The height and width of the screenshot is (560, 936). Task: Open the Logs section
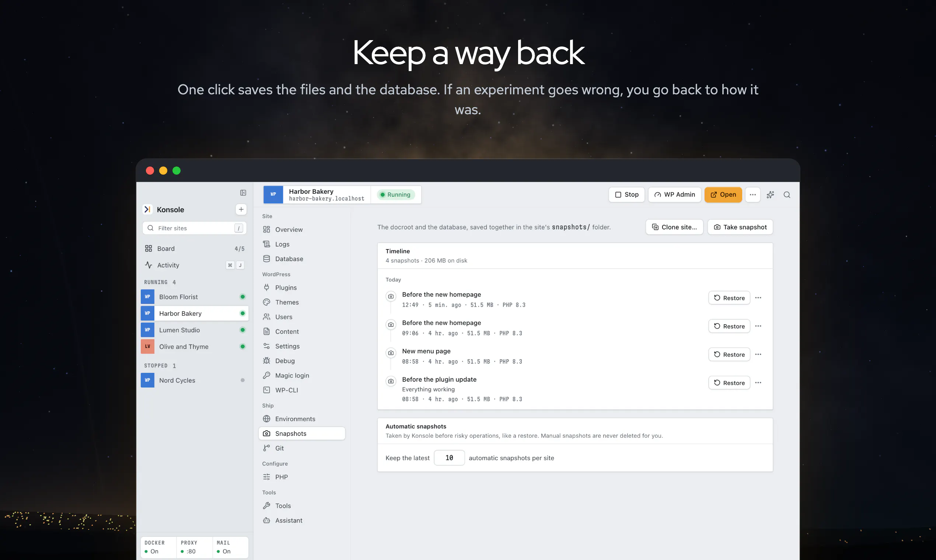click(301, 244)
